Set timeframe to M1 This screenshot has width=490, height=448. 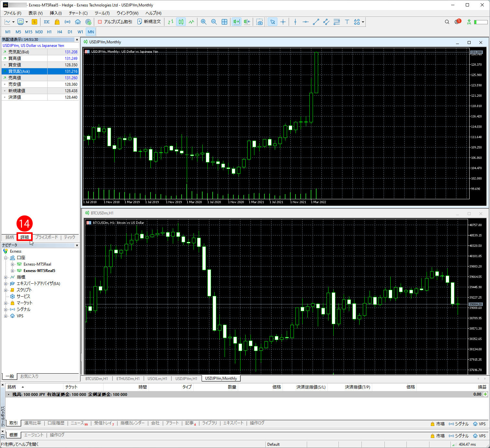pos(8,32)
